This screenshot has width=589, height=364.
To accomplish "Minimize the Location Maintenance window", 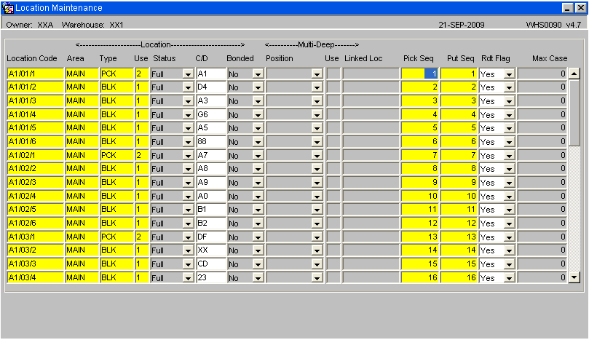I will tap(568, 8).
